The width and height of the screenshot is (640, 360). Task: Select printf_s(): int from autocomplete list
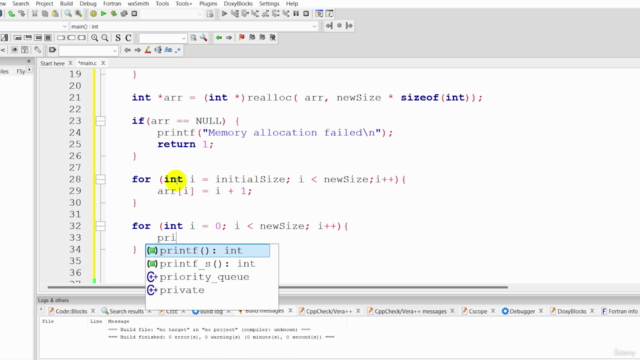pos(208,264)
